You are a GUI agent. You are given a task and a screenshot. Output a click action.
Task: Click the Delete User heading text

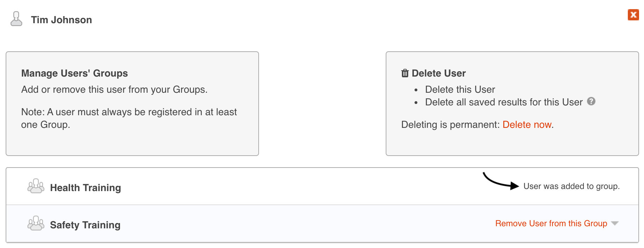point(438,73)
